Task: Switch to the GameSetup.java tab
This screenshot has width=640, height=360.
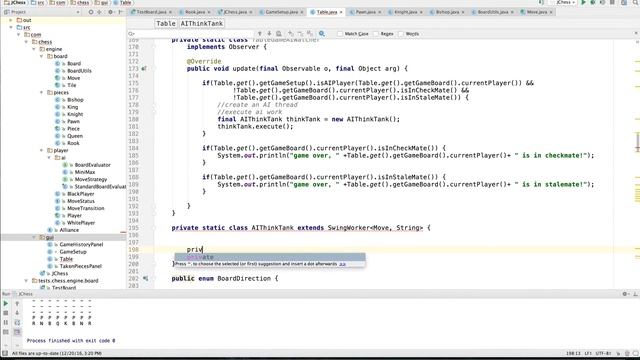Action: pos(281,12)
